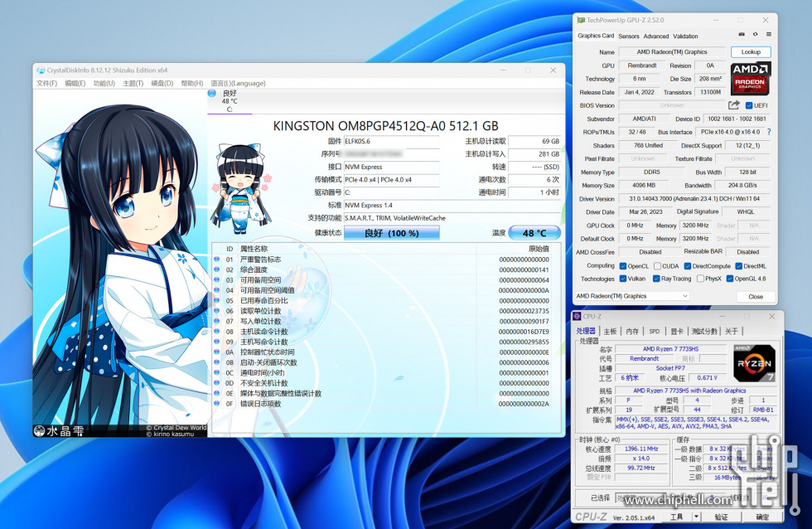The image size is (812, 529).
Task: Toggle the DirectML checkbox
Action: click(739, 266)
